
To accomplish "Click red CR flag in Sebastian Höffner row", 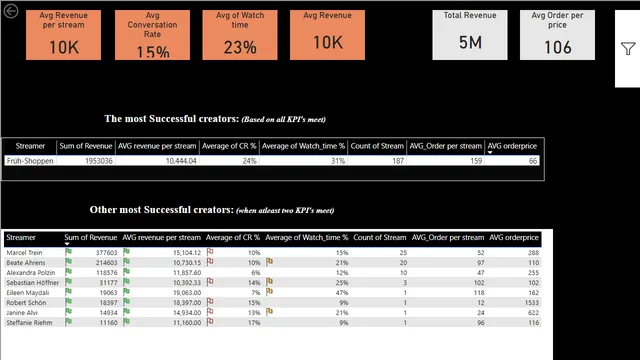I will point(210,282).
